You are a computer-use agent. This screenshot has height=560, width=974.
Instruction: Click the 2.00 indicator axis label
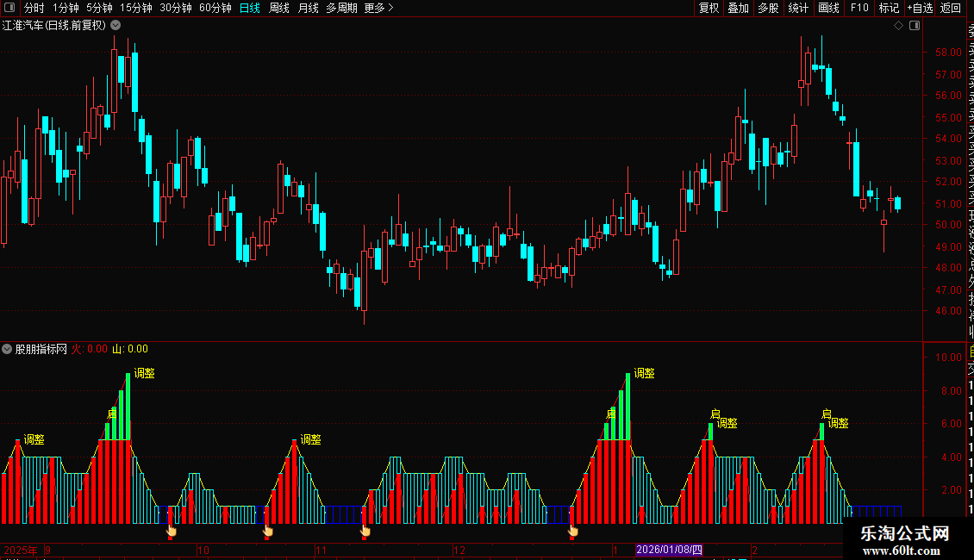(951, 490)
